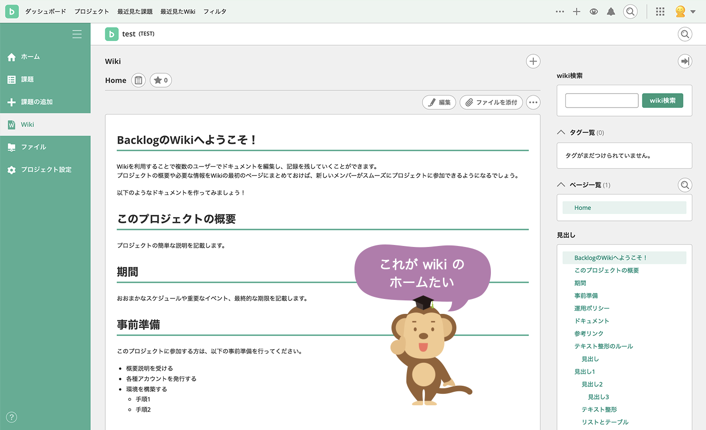Viewport: 706px width, 430px height.
Task: Click the copy page name icon next to Home
Action: [x=138, y=80]
